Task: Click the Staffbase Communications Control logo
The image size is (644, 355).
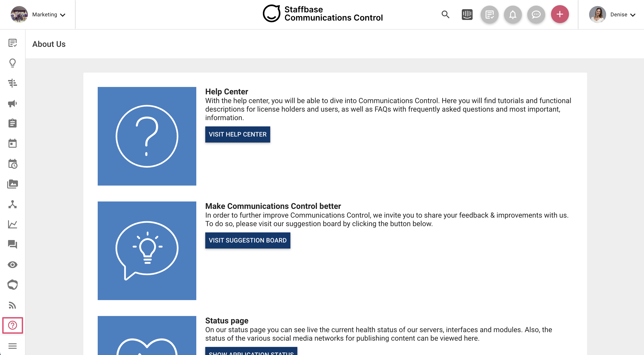Action: coord(322,14)
